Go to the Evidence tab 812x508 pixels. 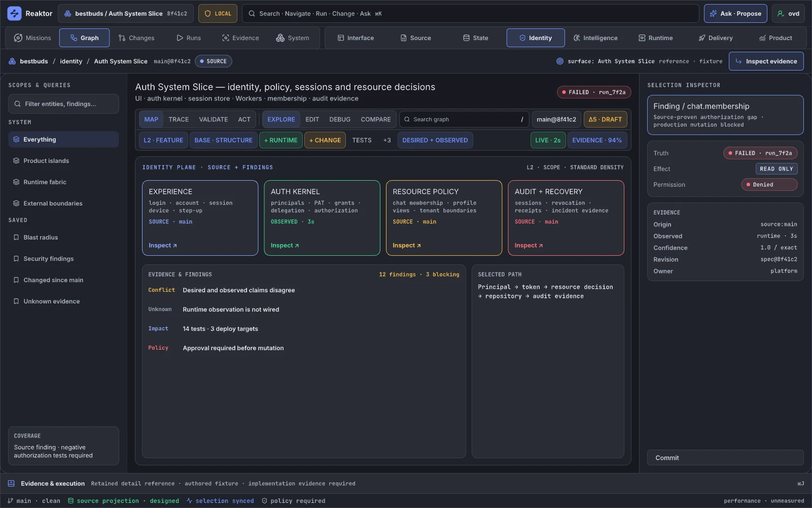click(x=240, y=38)
